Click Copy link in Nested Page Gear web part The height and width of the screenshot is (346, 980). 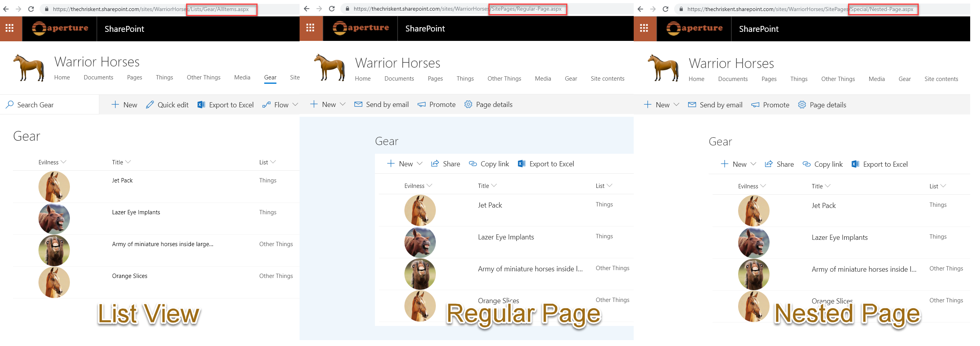coord(823,164)
